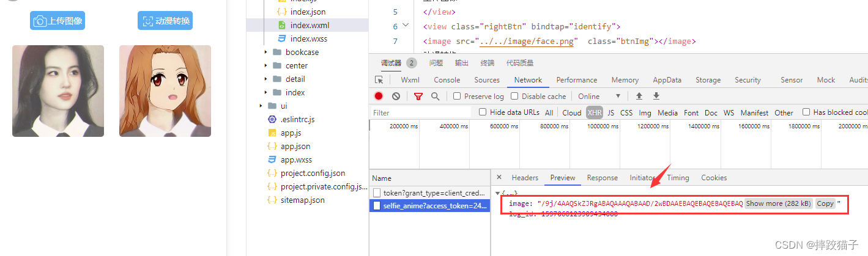The height and width of the screenshot is (256, 868).
Task: Click the index.json file icon
Action: (x=281, y=12)
